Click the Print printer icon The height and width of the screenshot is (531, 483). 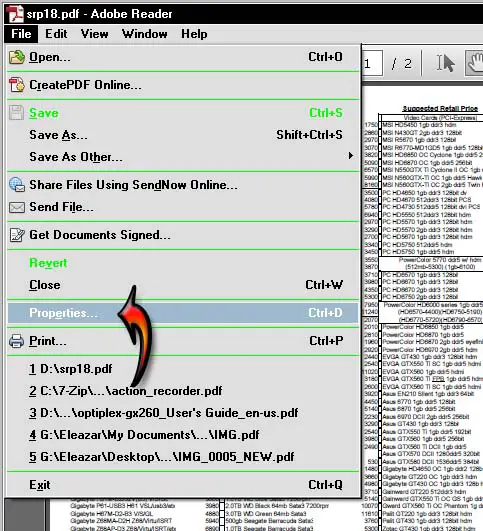pos(17,341)
